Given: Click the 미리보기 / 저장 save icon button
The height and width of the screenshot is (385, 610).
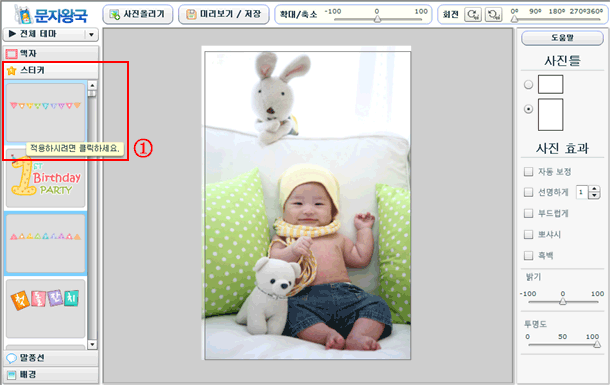Looking at the screenshot, I should (x=223, y=14).
